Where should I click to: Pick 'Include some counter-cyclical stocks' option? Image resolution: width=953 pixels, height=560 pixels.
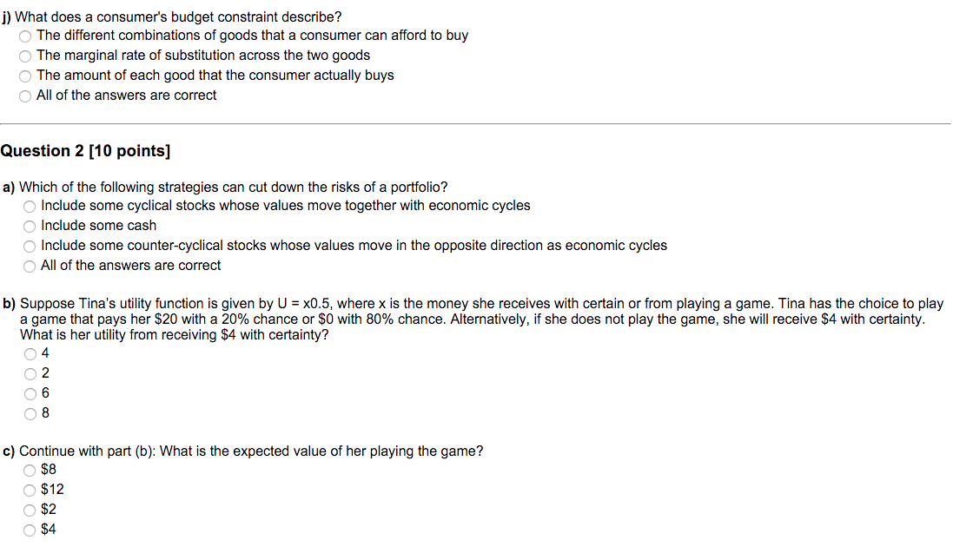pos(30,247)
